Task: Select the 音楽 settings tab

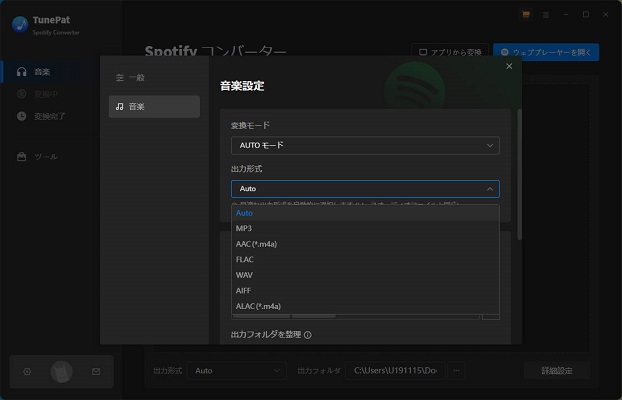Action: click(154, 106)
